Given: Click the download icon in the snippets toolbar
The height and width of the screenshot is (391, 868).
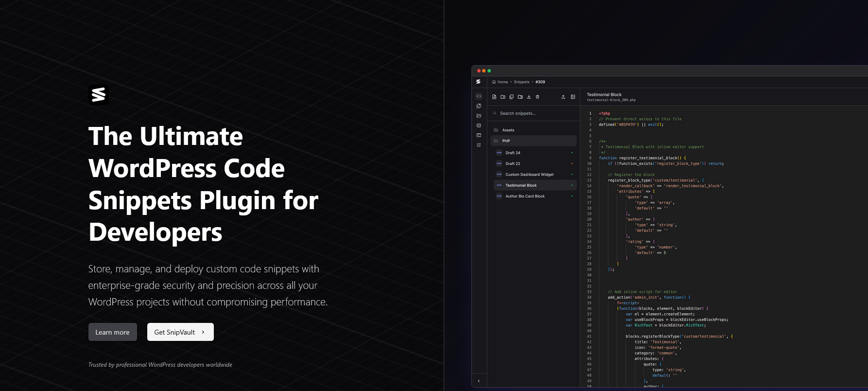Looking at the screenshot, I should 529,97.
